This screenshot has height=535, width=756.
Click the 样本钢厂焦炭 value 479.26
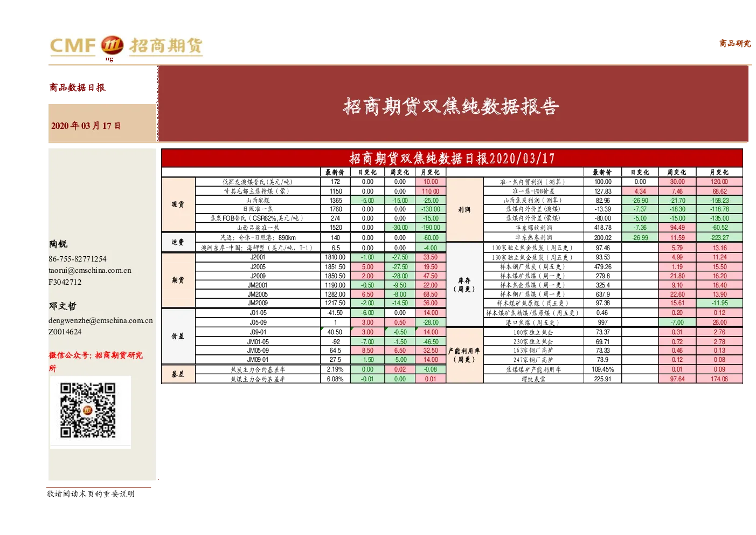[x=603, y=266]
